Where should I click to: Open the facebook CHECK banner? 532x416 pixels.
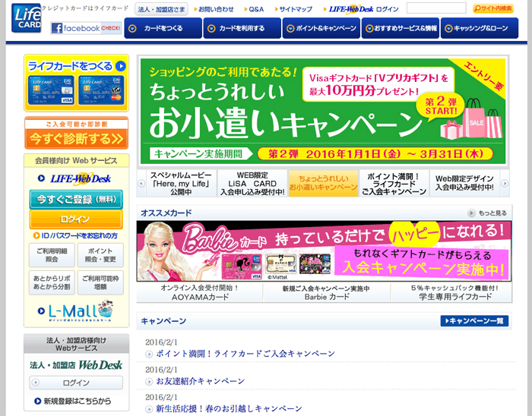(86, 28)
